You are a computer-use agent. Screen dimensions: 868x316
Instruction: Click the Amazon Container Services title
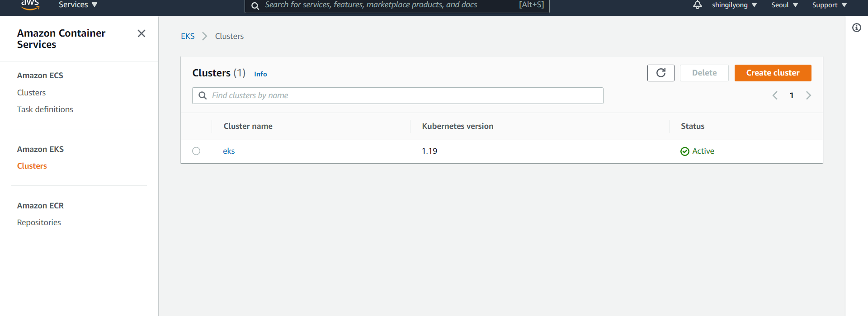click(61, 39)
